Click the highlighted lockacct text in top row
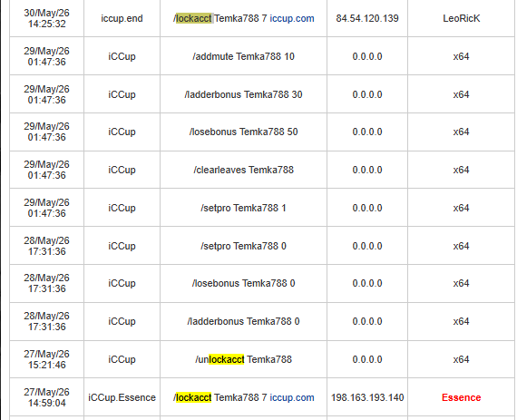The width and height of the screenshot is (517, 420). pos(194,18)
